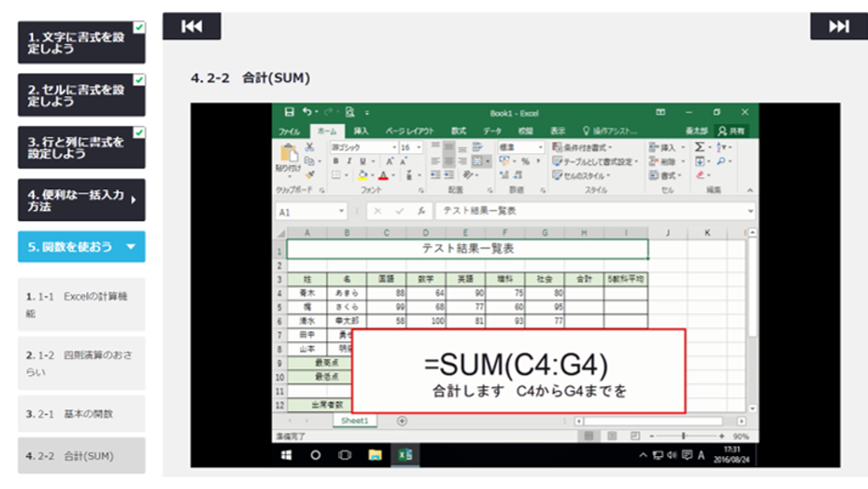Toggle checkmark on lesson 2 セルに書式を設定しよう

click(138, 81)
